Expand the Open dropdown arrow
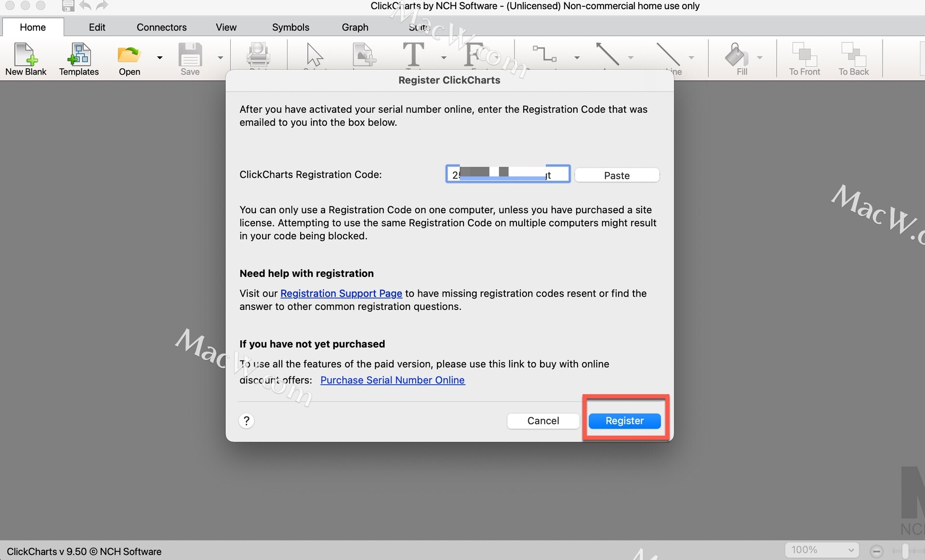 159,58
